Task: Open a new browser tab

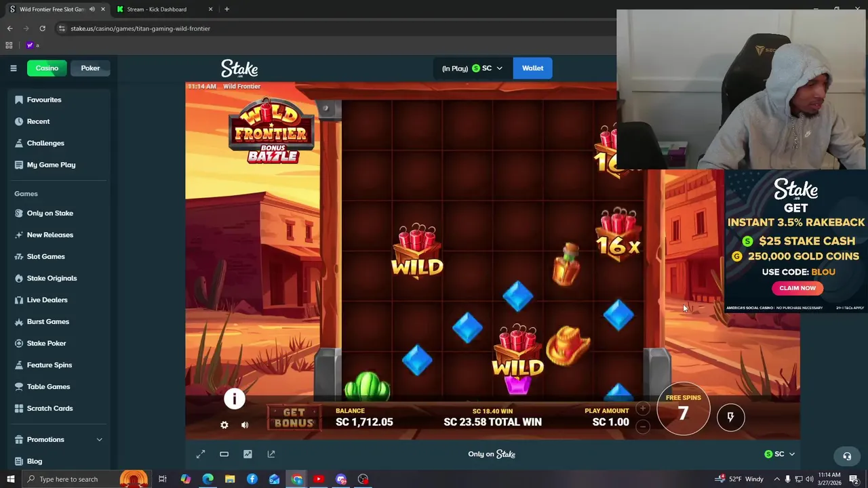Action: pos(226,9)
